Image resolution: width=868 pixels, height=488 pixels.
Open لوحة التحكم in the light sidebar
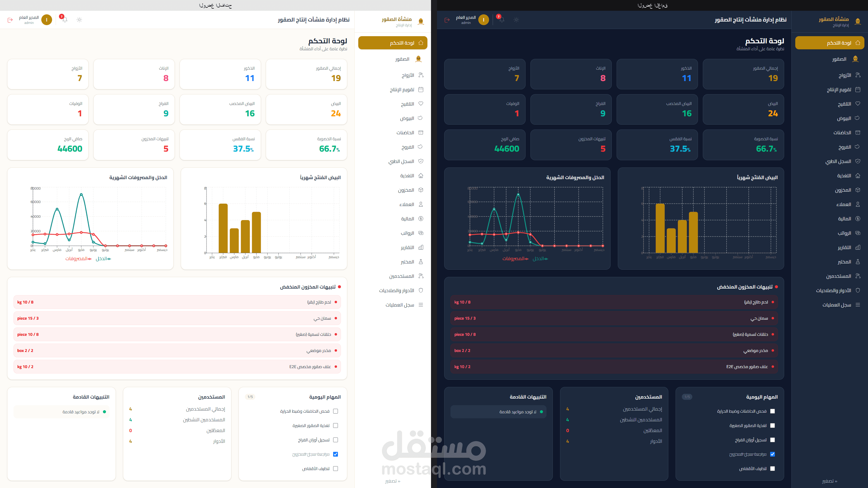[393, 43]
